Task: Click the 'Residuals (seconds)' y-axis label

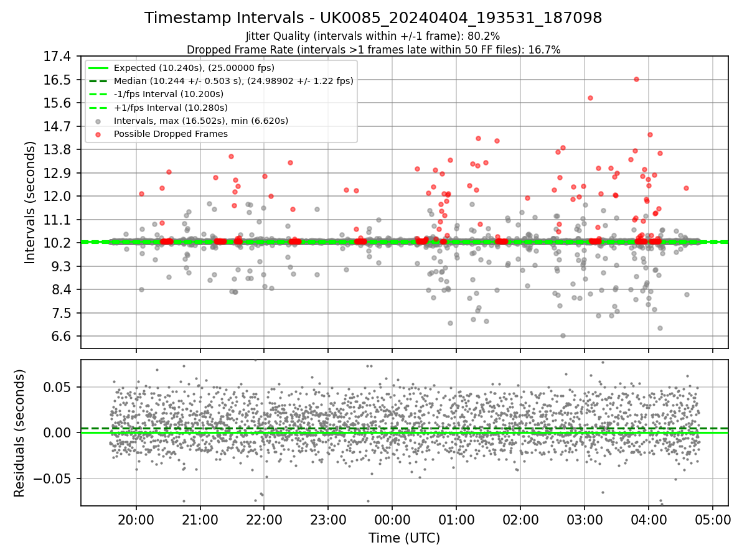Action: click(x=19, y=433)
